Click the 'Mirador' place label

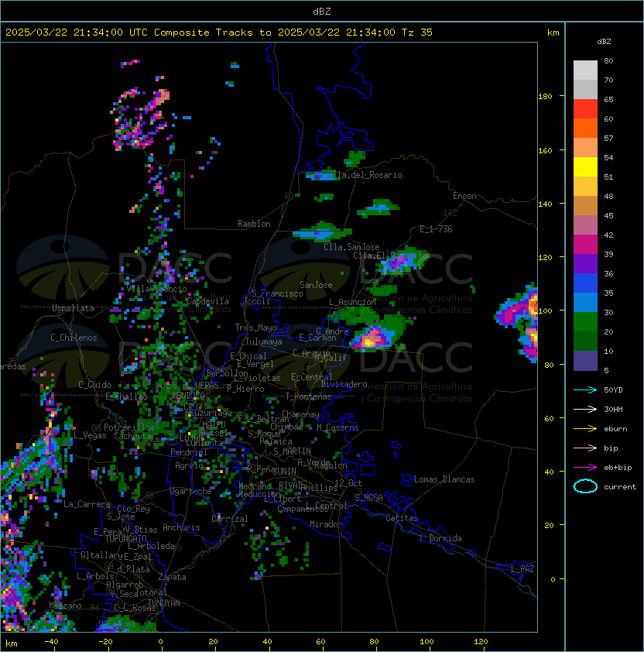(x=327, y=524)
